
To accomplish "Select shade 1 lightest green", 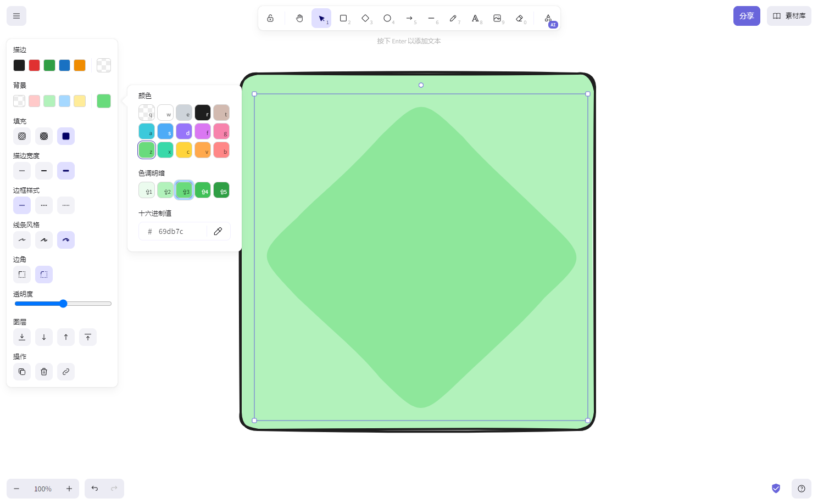I will 147,190.
